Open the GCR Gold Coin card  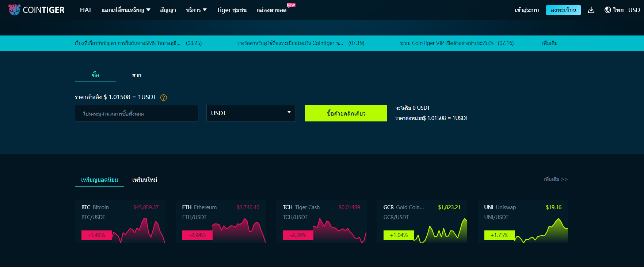(422, 222)
